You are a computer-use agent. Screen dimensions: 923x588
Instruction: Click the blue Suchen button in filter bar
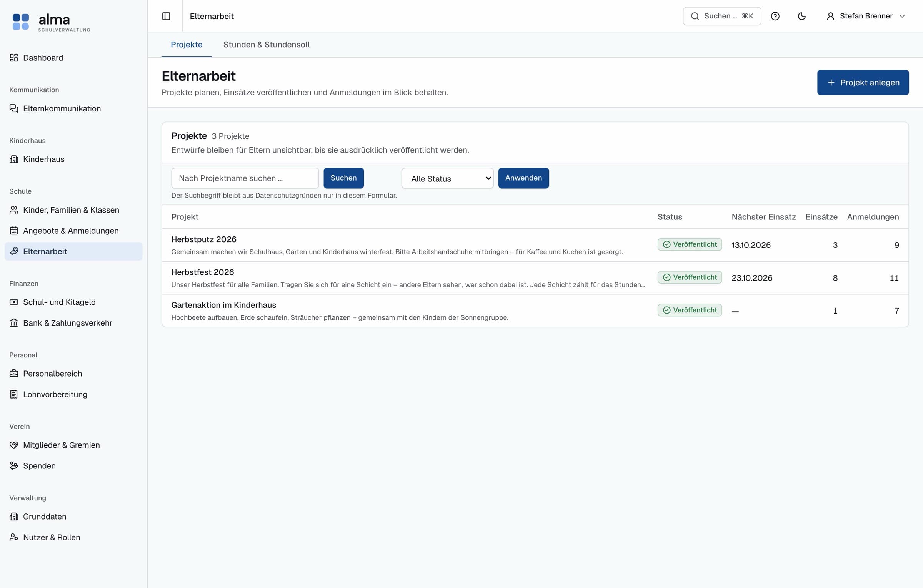(x=343, y=178)
